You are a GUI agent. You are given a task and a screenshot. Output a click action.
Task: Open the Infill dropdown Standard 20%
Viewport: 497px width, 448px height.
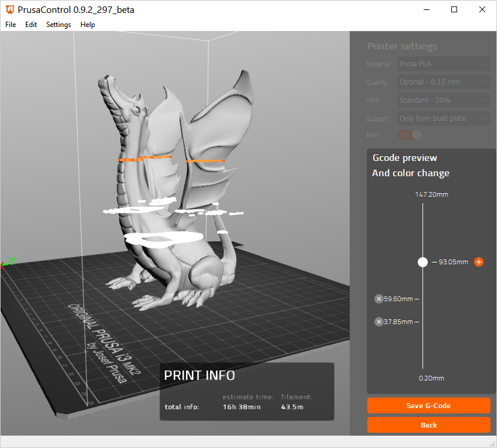click(x=444, y=100)
